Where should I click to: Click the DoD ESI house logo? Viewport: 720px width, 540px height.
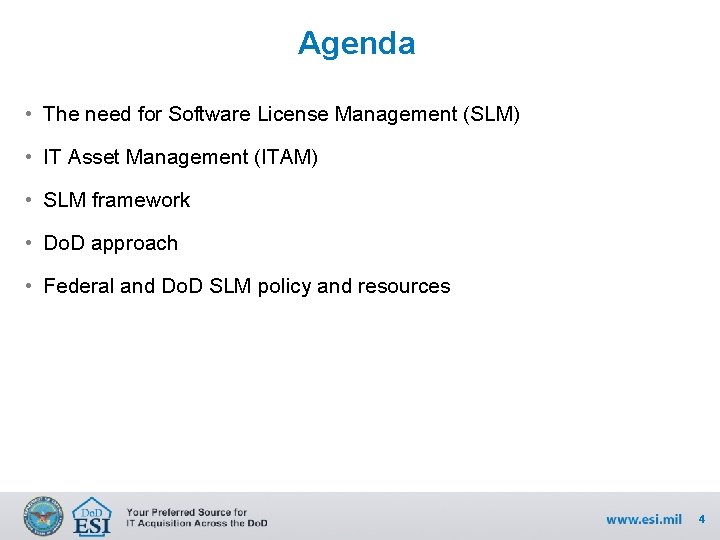coord(92,517)
